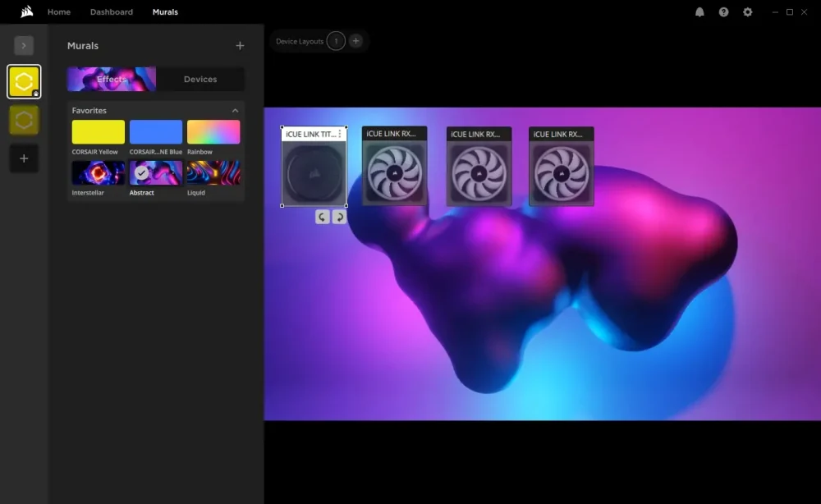This screenshot has width=821, height=504.
Task: Select the first iCUE LINK RX fan tile
Action: 395,166
